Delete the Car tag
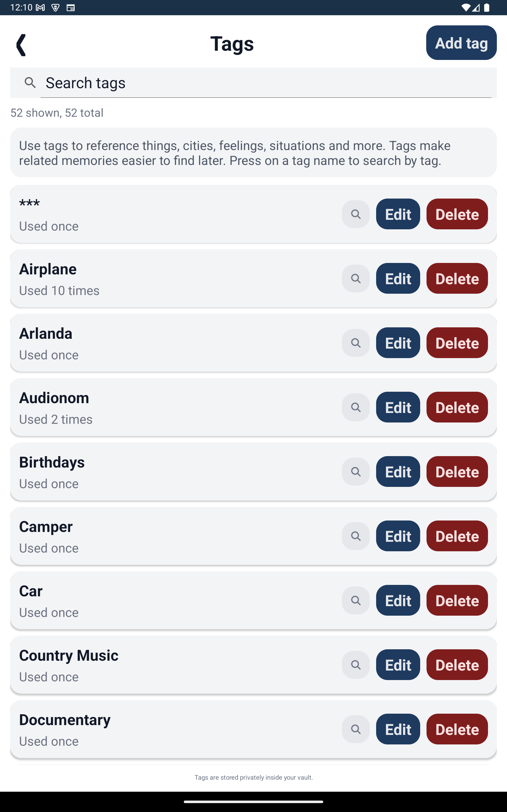 coord(457,601)
